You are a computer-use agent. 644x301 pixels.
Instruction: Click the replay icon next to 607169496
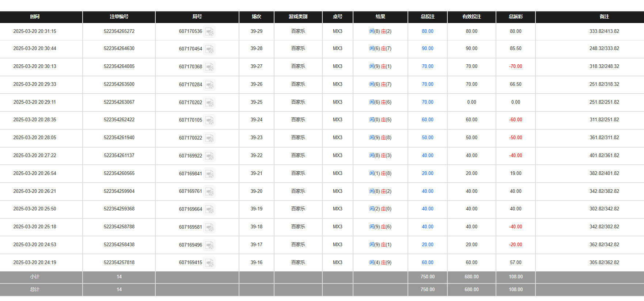coord(209,245)
